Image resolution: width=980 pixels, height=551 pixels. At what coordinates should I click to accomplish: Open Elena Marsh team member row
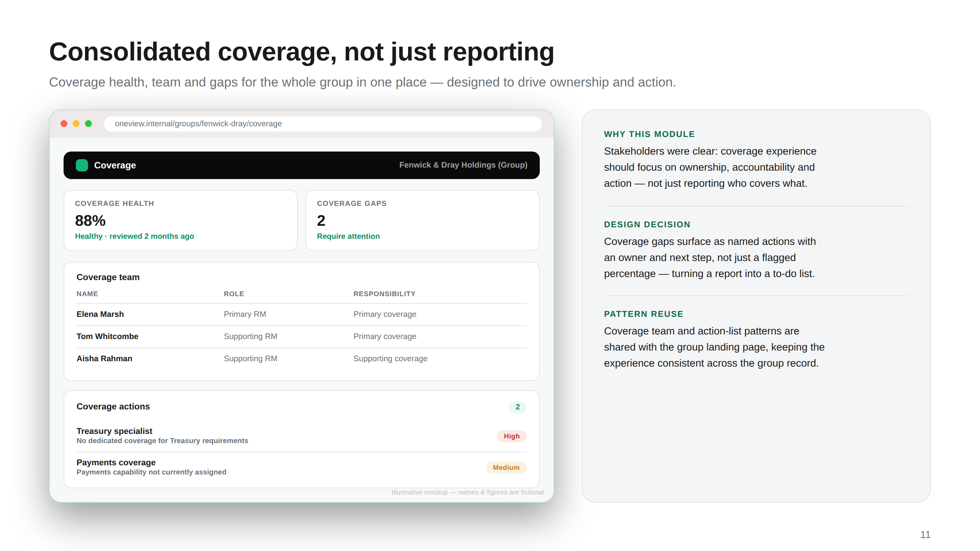[x=302, y=314]
